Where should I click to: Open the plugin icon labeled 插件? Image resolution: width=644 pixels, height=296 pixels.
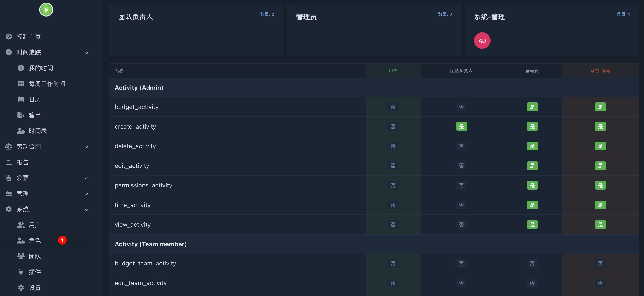pyautogui.click(x=21, y=272)
